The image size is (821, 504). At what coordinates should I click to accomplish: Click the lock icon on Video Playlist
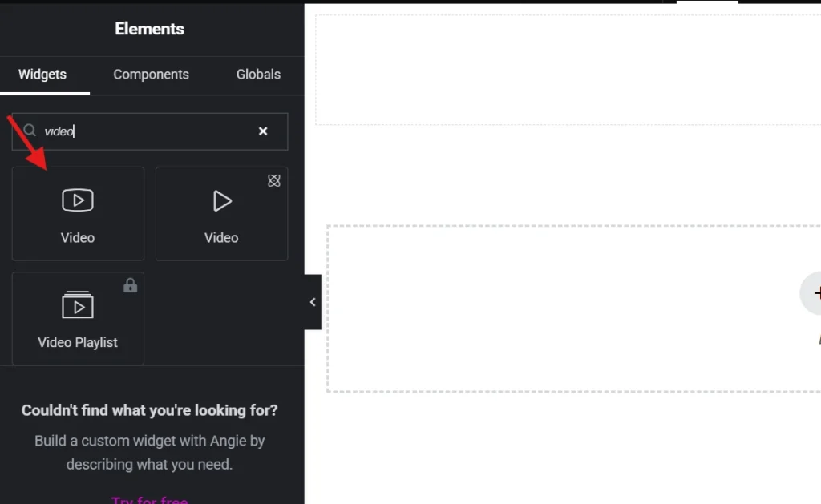point(130,286)
